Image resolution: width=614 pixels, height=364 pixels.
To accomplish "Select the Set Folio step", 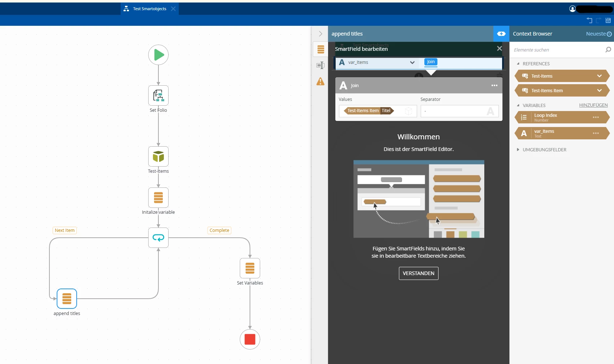I will (x=158, y=95).
